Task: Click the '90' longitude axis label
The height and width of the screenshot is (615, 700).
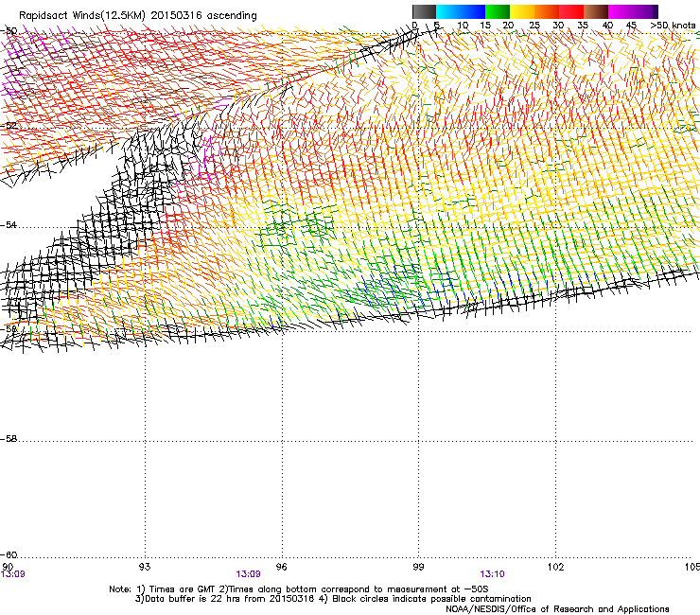Action: click(x=8, y=567)
